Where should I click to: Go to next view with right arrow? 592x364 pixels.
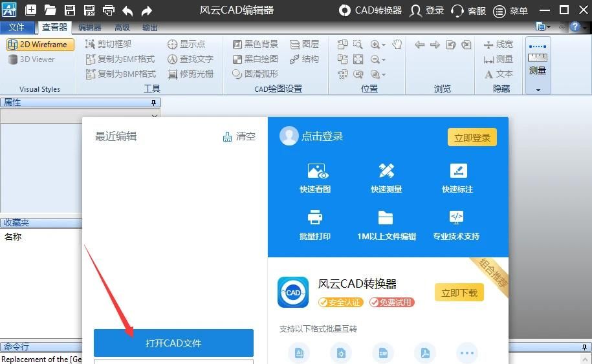pos(435,45)
